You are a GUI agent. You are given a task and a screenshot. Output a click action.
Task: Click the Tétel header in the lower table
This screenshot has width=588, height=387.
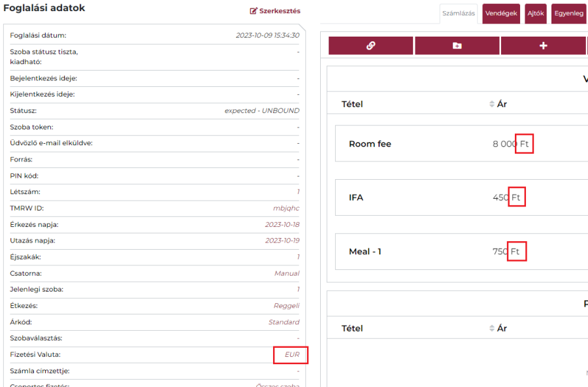[x=352, y=328]
